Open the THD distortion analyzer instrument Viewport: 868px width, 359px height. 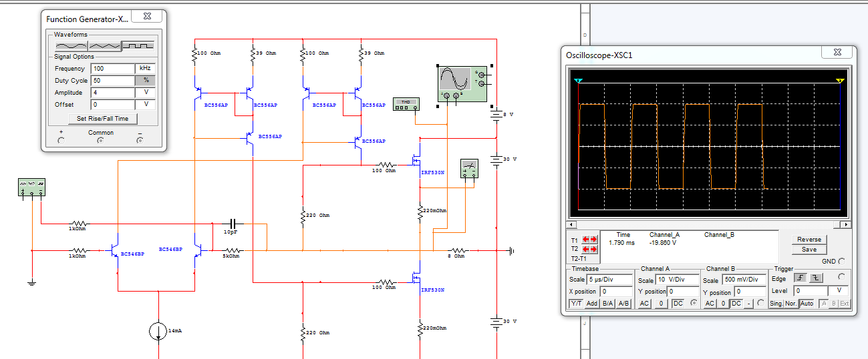point(407,104)
